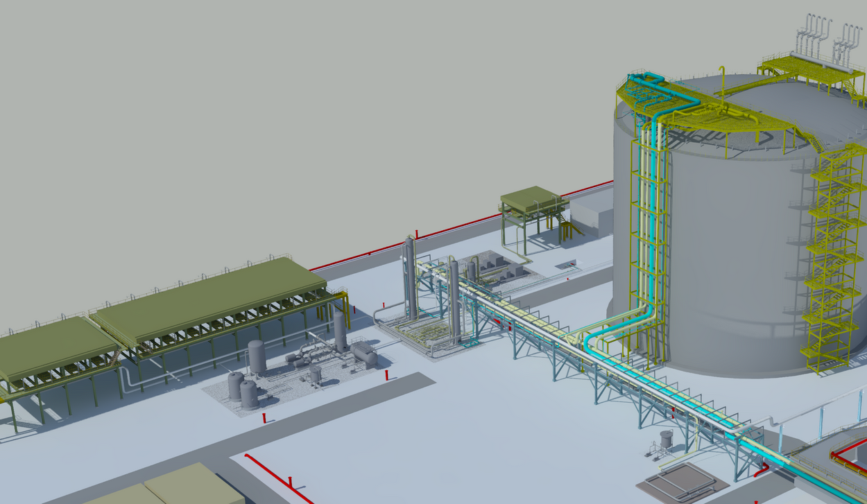Screen dimensions: 867x504
Task: Click the long olive-green roof of the large shelter
Action: (208, 298)
